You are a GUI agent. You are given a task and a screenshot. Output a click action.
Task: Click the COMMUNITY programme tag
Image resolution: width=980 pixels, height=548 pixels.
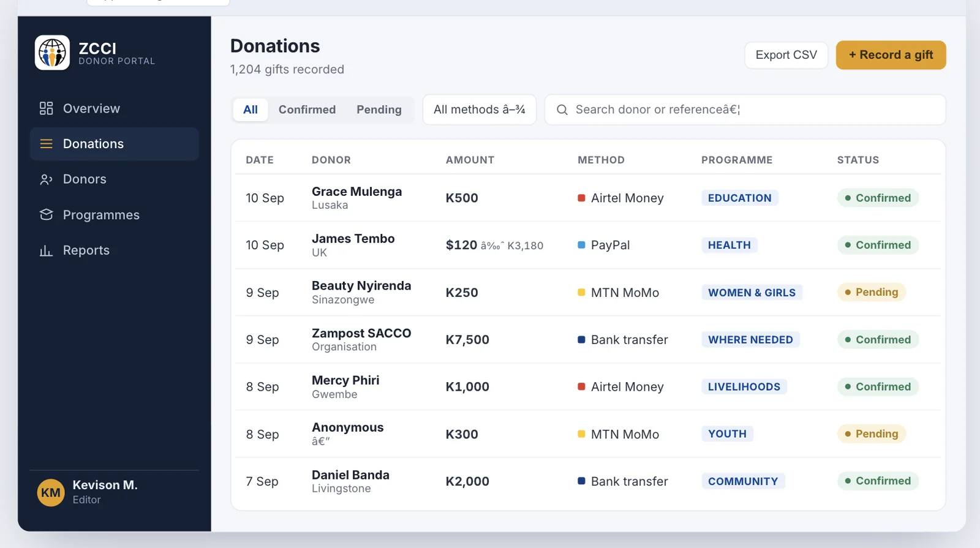[x=743, y=481]
